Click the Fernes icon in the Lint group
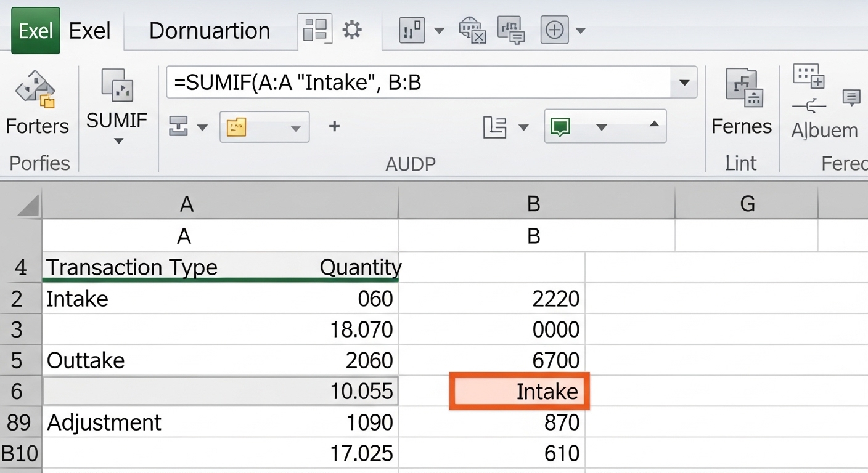The image size is (868, 473). click(x=745, y=88)
